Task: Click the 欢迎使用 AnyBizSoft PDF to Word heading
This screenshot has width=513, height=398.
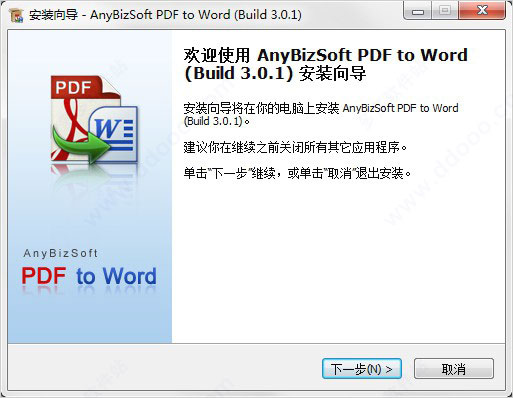Action: [325, 64]
